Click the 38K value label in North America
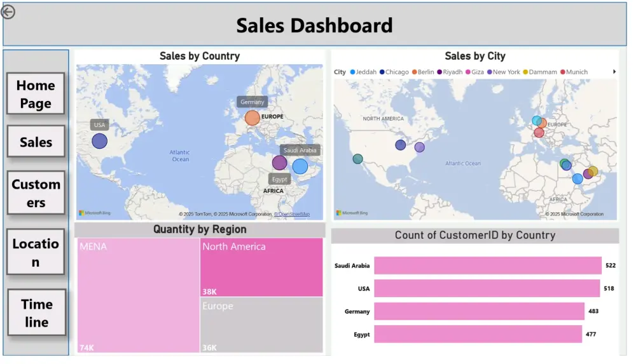The height and width of the screenshot is (364, 636). tap(209, 292)
